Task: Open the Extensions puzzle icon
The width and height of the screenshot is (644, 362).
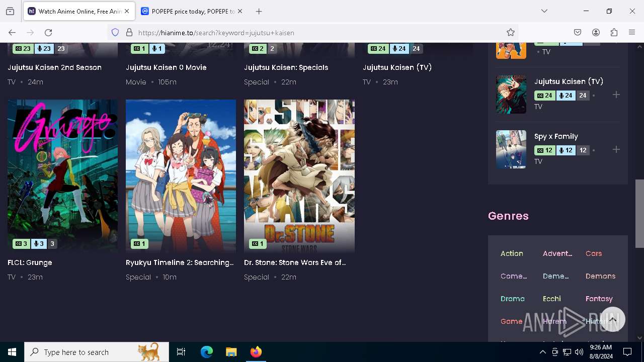Action: pyautogui.click(x=614, y=33)
